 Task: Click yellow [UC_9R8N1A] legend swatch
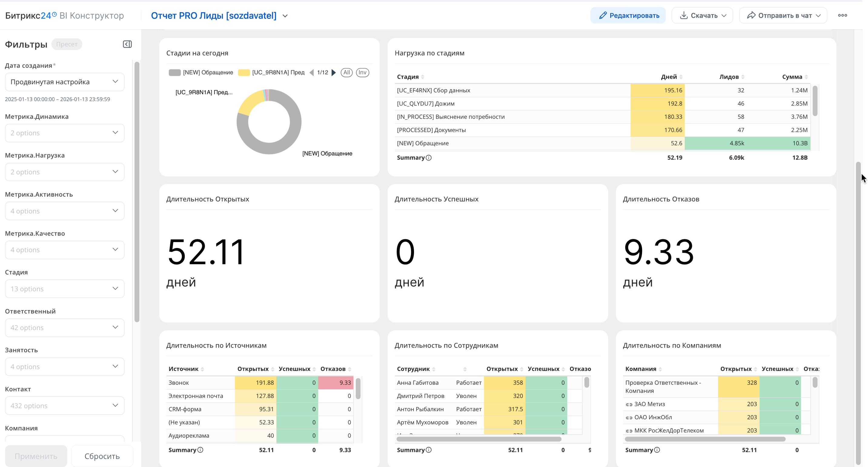[244, 72]
